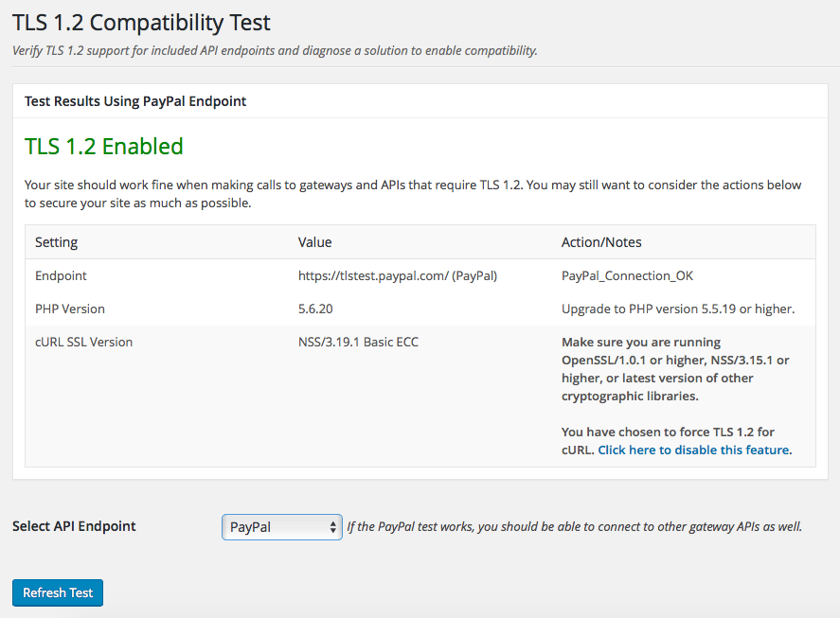840x618 pixels.
Task: Click the bold OpenSSL/NSS version requirement note
Action: coord(675,369)
